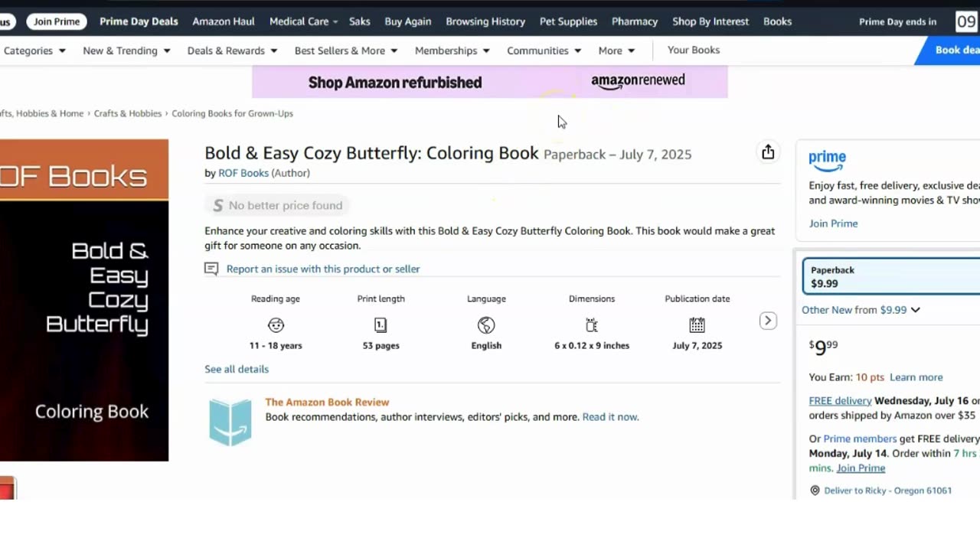Click '11 - 18 years' reading age value
The image size is (980, 551).
[276, 346]
